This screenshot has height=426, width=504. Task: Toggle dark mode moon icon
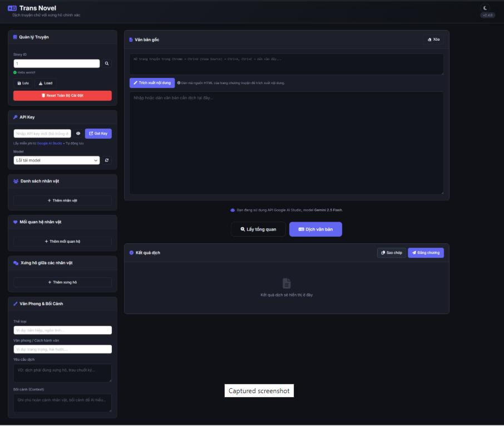tap(486, 8)
